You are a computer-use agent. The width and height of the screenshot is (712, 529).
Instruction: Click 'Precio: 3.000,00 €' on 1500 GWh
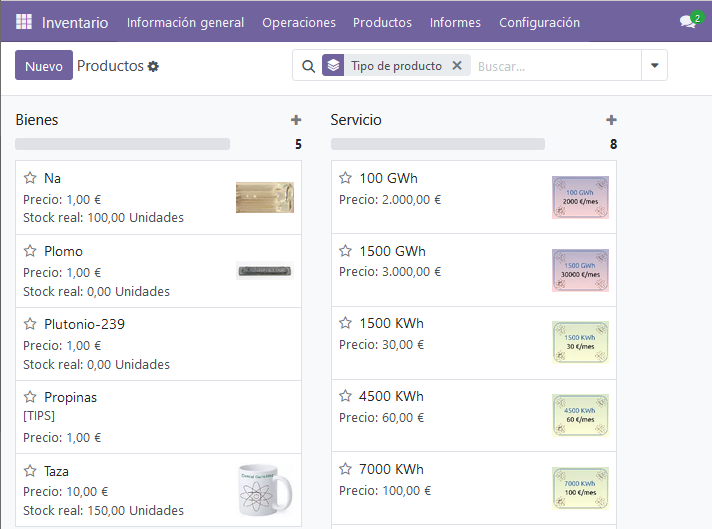390,272
